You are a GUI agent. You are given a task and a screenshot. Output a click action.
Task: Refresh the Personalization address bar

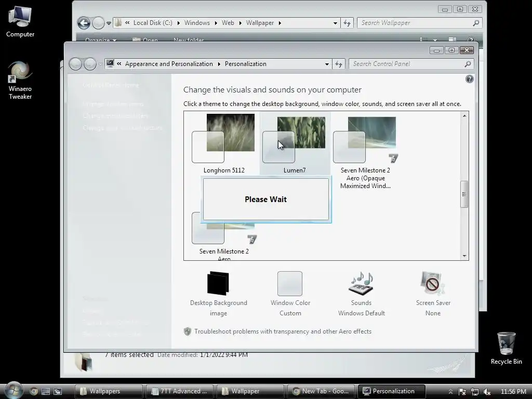[x=339, y=64]
